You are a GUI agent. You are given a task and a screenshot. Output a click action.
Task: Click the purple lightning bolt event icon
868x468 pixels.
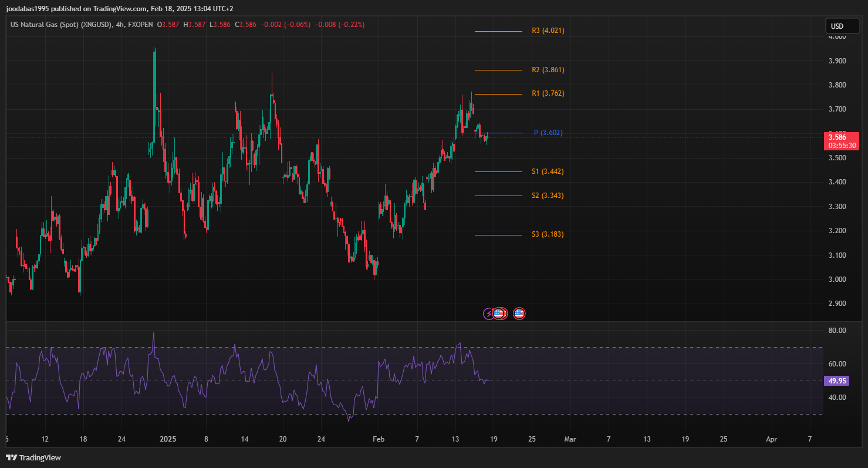tap(488, 314)
